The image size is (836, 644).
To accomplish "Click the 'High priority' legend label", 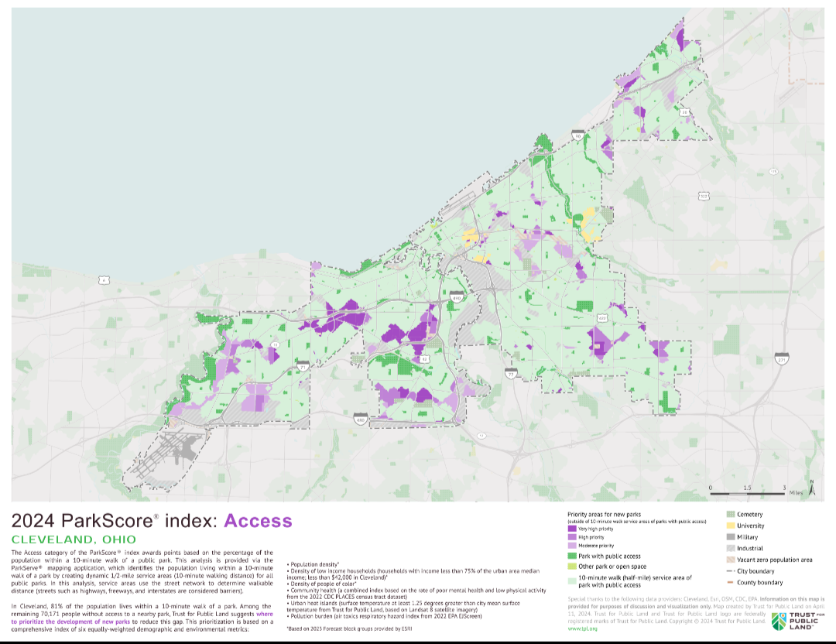I will (591, 537).
